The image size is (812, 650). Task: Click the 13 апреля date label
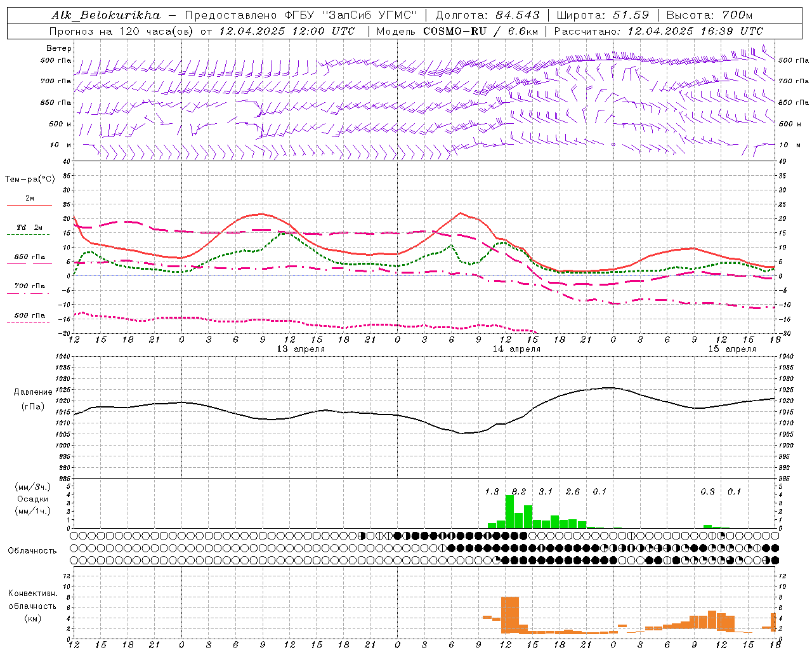[x=301, y=349]
